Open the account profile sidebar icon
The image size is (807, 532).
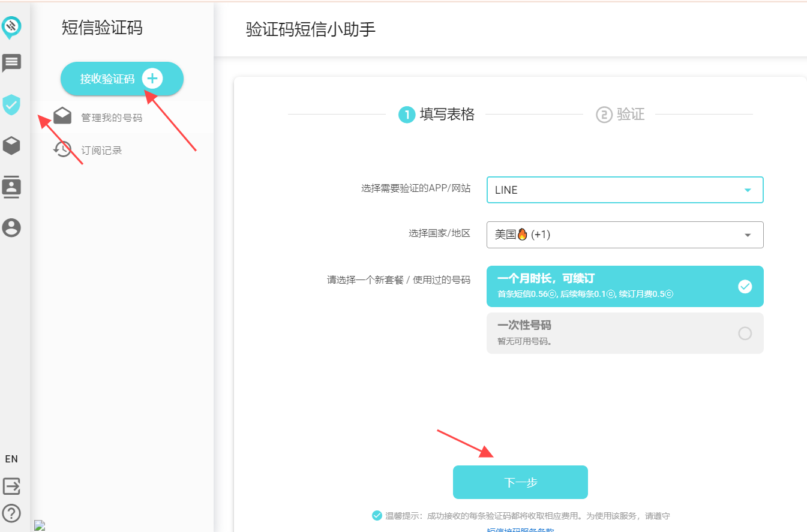[11, 227]
